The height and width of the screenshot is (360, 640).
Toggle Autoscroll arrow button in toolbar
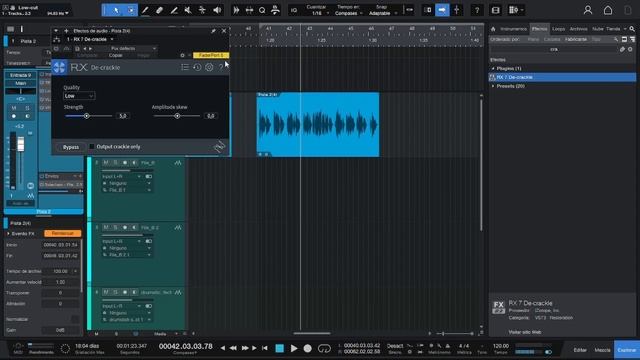pos(442,10)
